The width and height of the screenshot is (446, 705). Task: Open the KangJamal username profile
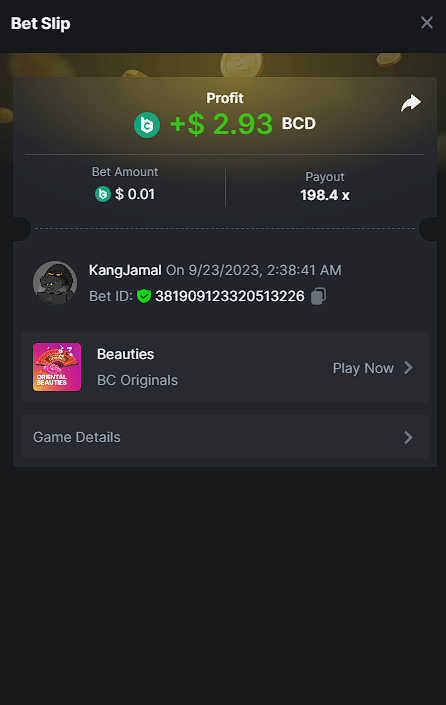(125, 270)
